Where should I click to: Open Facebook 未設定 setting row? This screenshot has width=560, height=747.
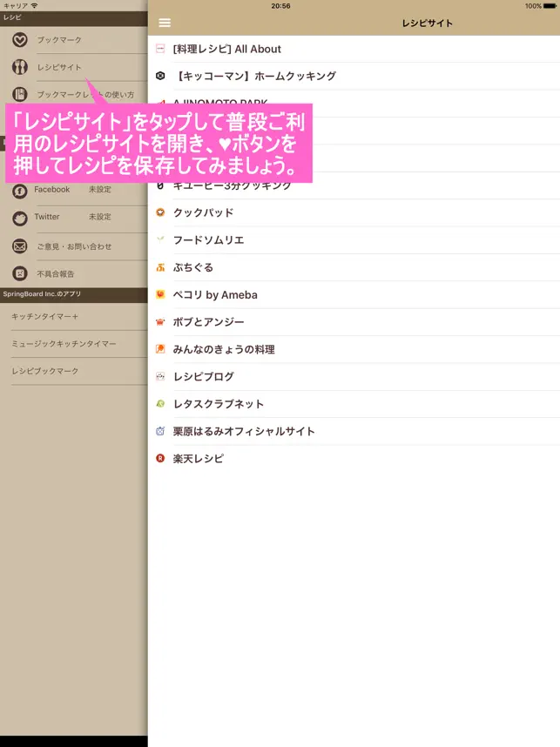(74, 192)
